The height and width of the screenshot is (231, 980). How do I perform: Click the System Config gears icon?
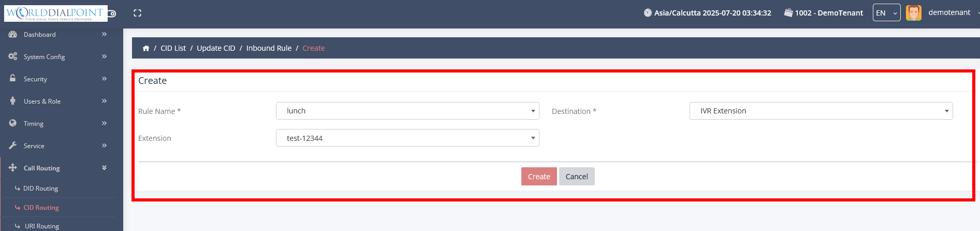click(13, 56)
